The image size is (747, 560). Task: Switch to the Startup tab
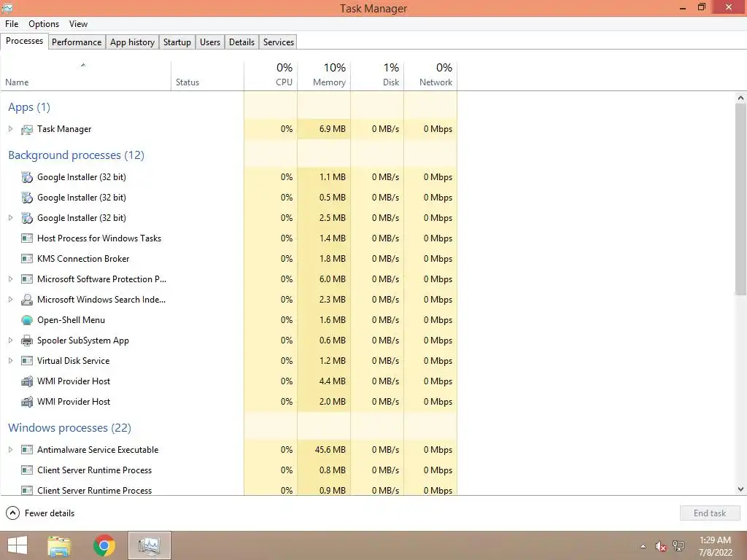(177, 42)
